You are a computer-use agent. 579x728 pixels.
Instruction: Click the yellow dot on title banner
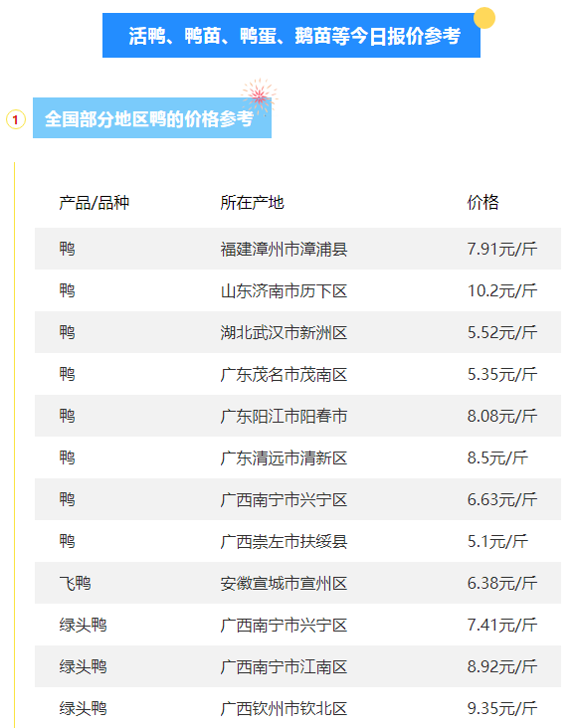484,18
